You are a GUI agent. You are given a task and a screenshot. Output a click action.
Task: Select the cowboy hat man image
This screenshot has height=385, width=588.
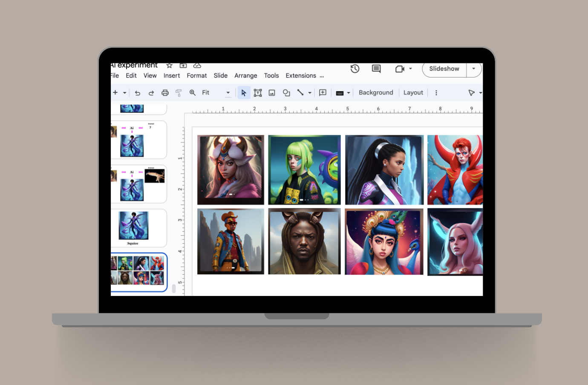click(231, 241)
